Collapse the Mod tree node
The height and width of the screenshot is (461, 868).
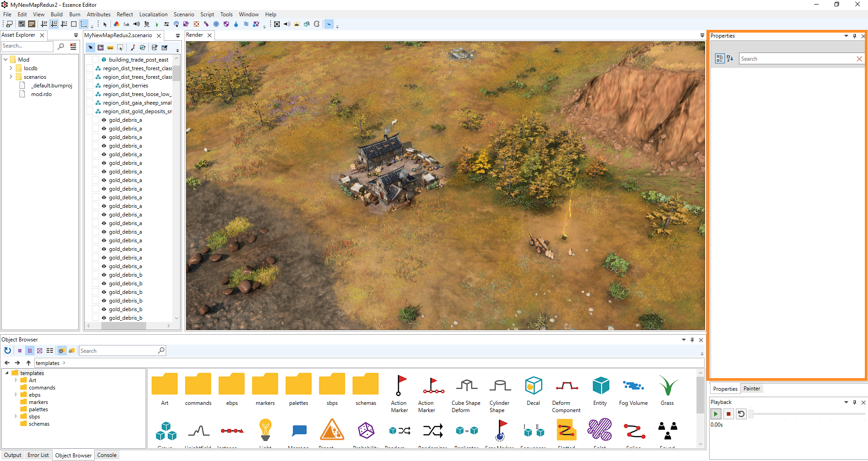[5, 59]
